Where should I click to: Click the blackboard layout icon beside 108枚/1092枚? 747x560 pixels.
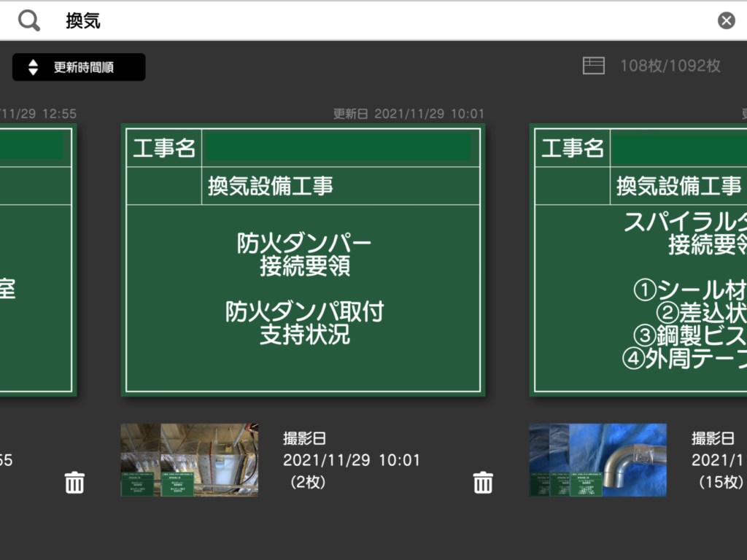tap(594, 66)
